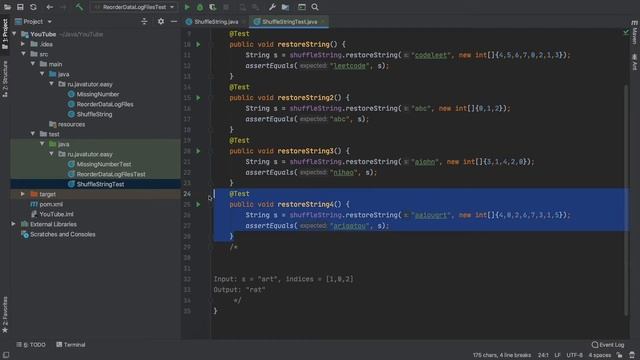Collapse all in the Project panel

pyautogui.click(x=144, y=22)
